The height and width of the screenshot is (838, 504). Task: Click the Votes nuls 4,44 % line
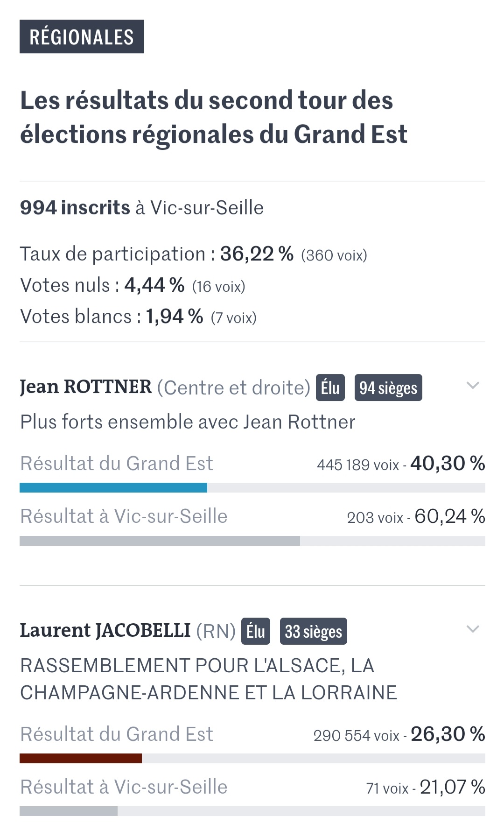click(x=133, y=285)
